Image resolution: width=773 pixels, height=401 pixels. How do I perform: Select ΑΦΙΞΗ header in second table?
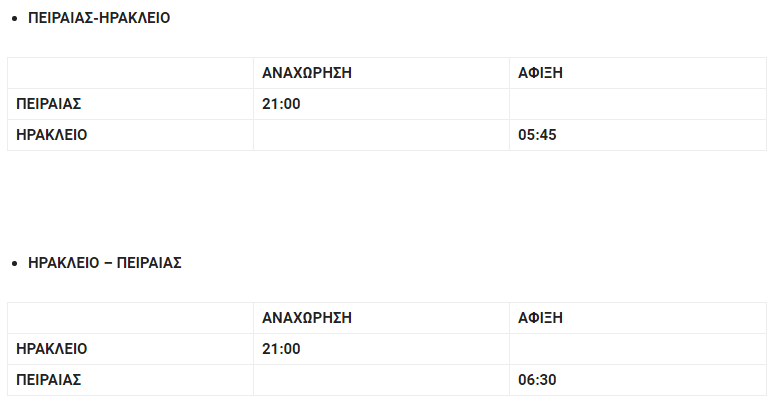click(x=540, y=318)
